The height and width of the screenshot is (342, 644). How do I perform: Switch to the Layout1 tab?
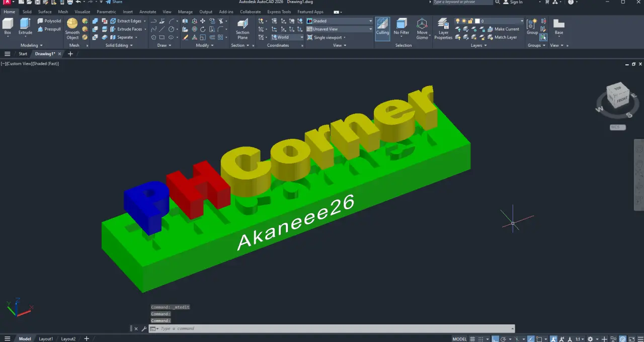(46, 339)
